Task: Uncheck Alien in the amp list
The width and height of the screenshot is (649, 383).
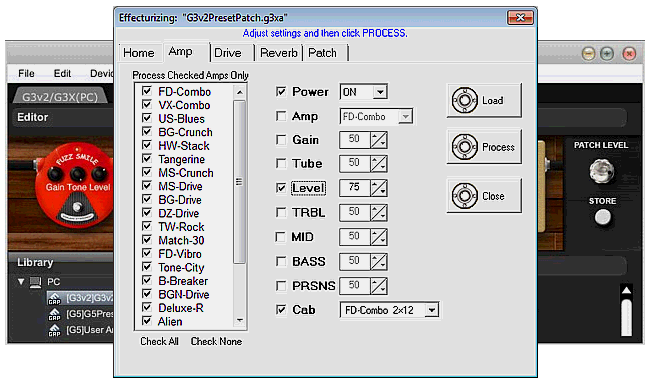Action: 147,320
